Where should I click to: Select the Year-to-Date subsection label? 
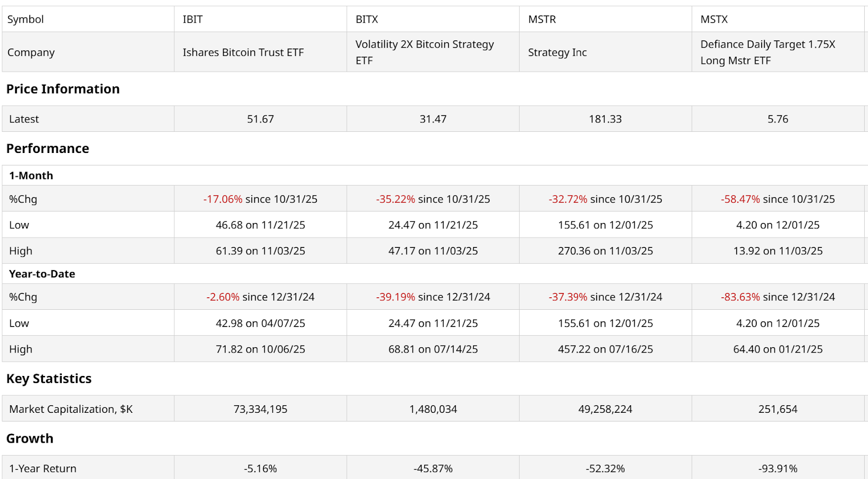click(42, 274)
